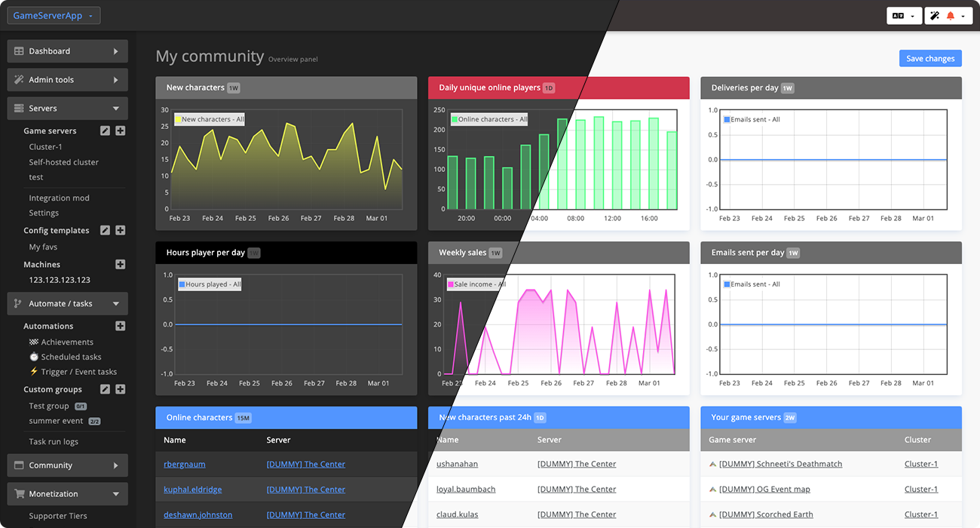Viewport: 980px width, 528px height.
Task: Click the edit pencil icon next to Game servers
Action: click(x=105, y=130)
